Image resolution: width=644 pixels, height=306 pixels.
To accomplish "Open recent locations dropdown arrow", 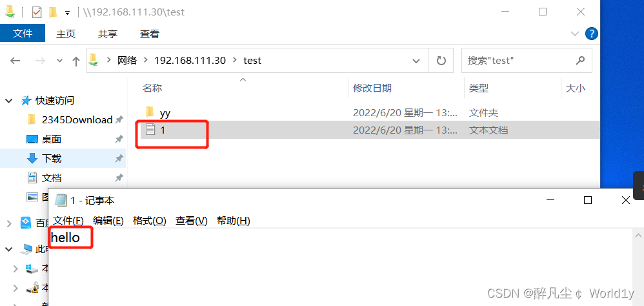I will [59, 61].
